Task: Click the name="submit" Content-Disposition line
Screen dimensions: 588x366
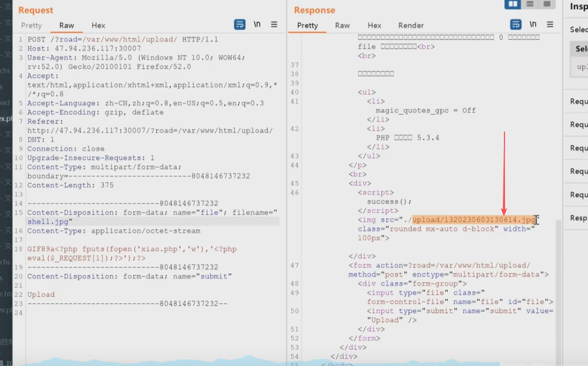Action: [130, 276]
